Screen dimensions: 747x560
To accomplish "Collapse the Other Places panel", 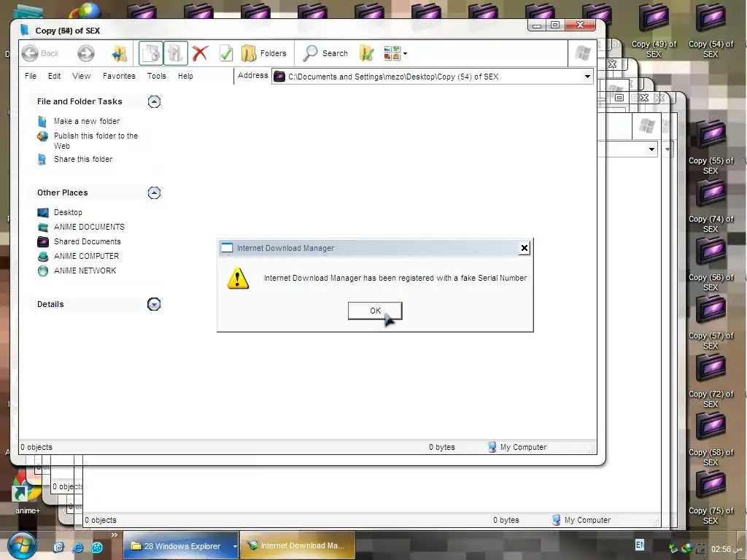I will pyautogui.click(x=154, y=192).
